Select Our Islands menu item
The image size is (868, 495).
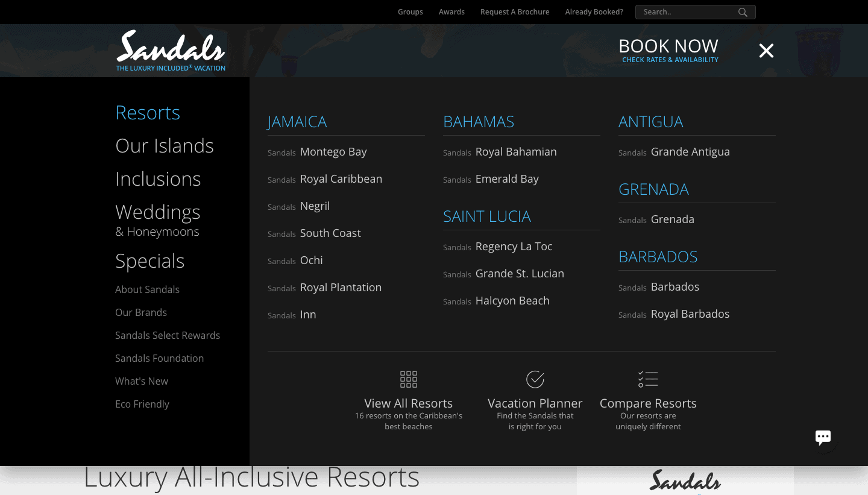click(165, 146)
